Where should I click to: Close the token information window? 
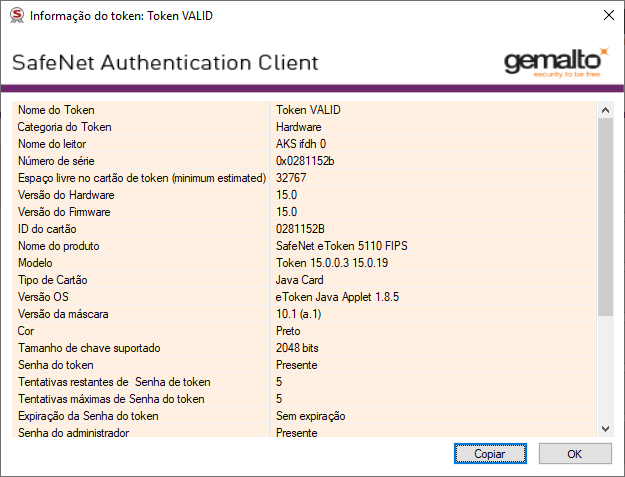coord(608,16)
